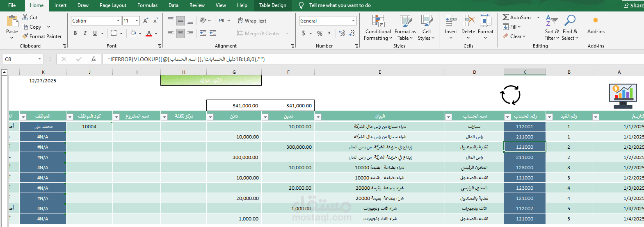Switch to the Page Layout tab
This screenshot has width=644, height=227.
point(113,5)
